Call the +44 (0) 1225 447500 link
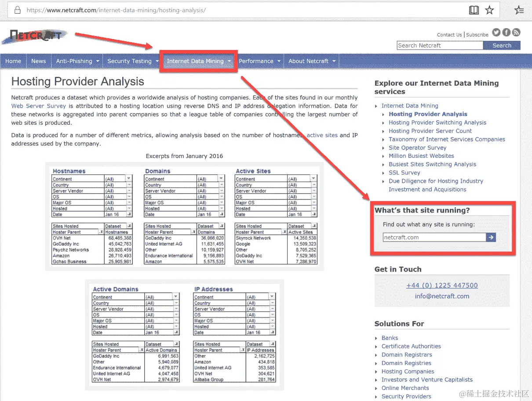Screen dimensions: 532x401 (442, 285)
